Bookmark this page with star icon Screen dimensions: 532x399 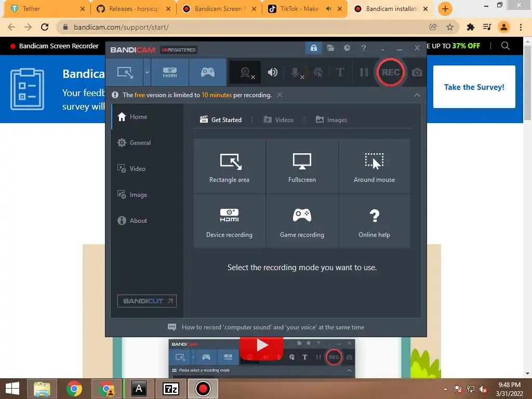pyautogui.click(x=450, y=27)
